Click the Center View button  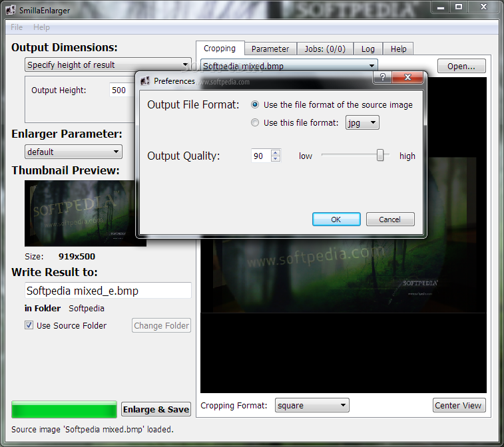point(459,405)
